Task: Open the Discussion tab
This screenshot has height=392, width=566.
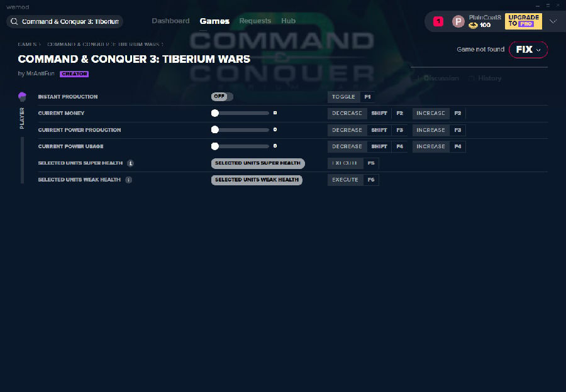Action: (437, 79)
